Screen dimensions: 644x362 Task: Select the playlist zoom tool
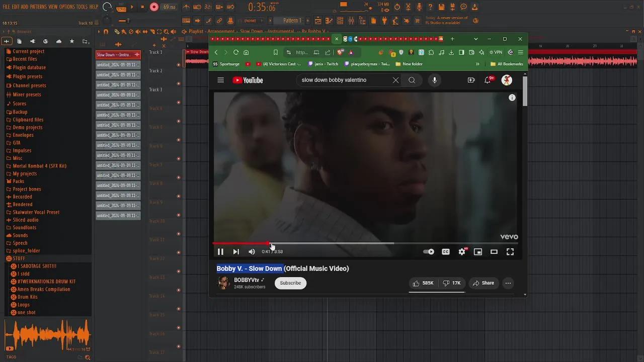(x=167, y=32)
